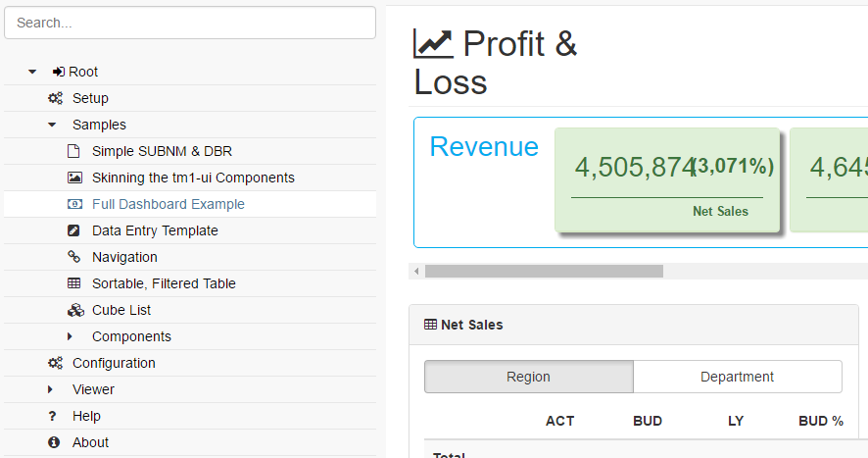Focus the Search input field

[190, 23]
